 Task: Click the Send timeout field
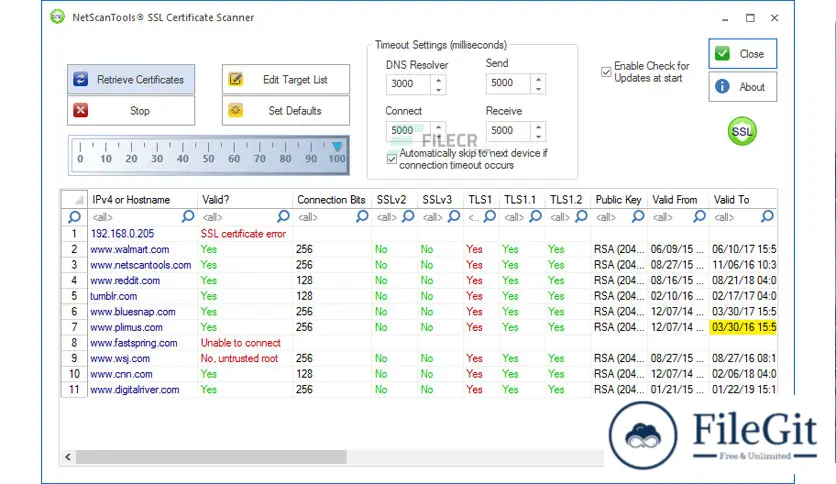coord(508,83)
